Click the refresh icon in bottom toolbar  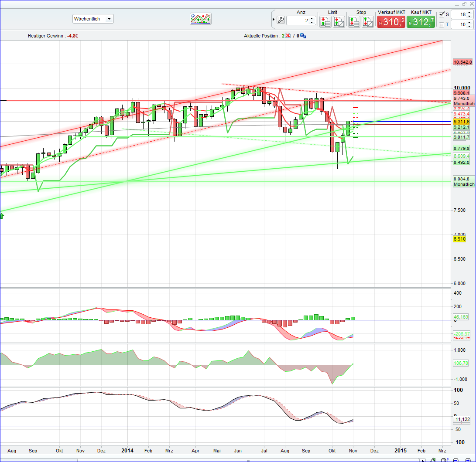pyautogui.click(x=434, y=459)
